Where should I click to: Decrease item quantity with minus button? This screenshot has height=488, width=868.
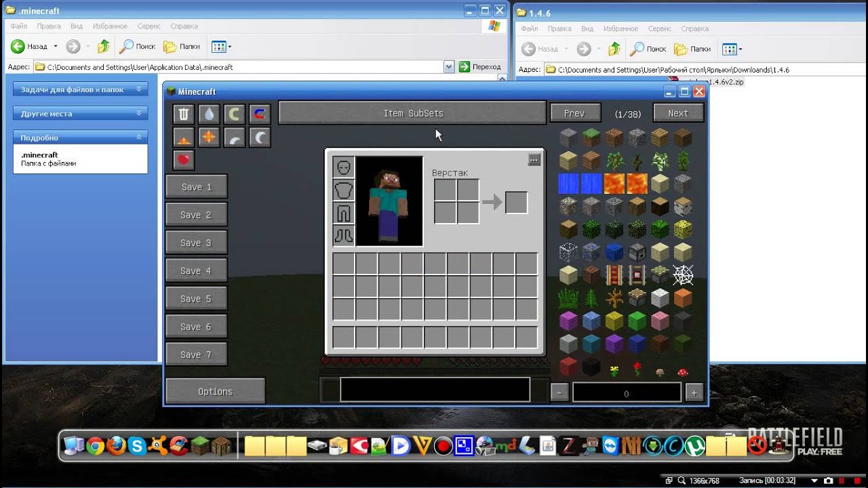[559, 392]
